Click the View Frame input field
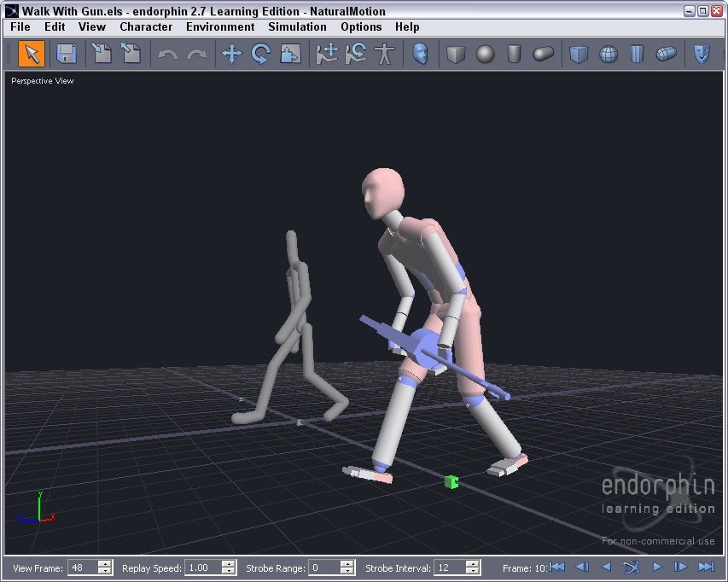This screenshot has width=728, height=582. (83, 567)
